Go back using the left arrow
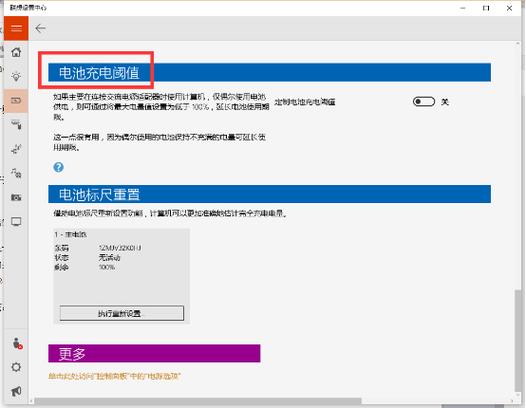The image size is (526, 408). 40,29
